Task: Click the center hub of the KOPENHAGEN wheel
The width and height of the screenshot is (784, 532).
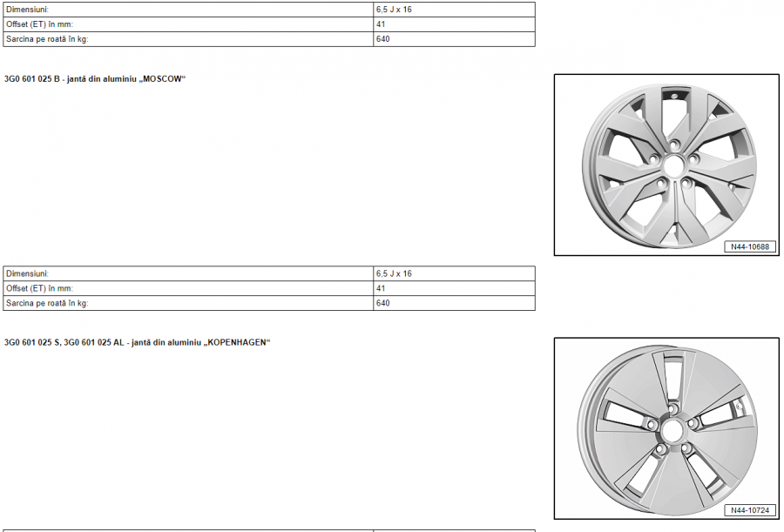Action: [x=671, y=431]
